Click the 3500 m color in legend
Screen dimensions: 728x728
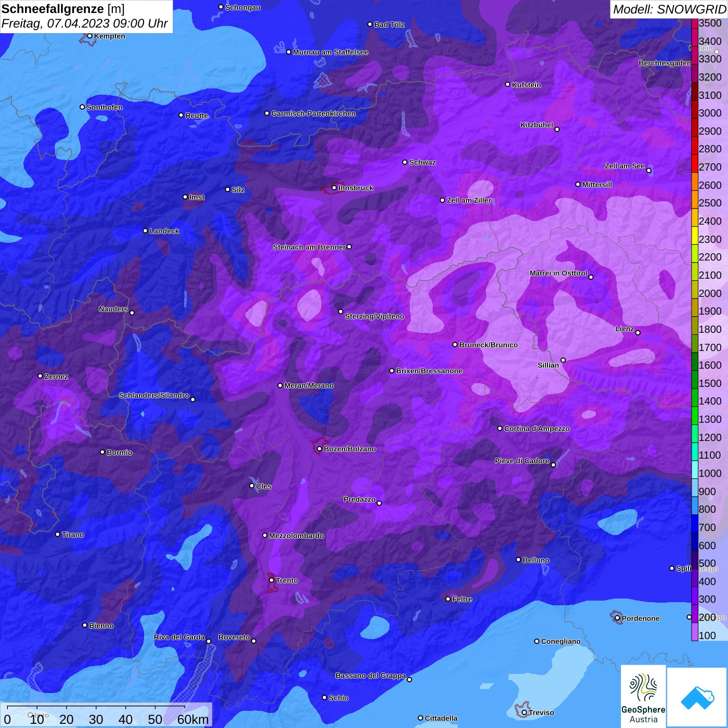pyautogui.click(x=695, y=23)
